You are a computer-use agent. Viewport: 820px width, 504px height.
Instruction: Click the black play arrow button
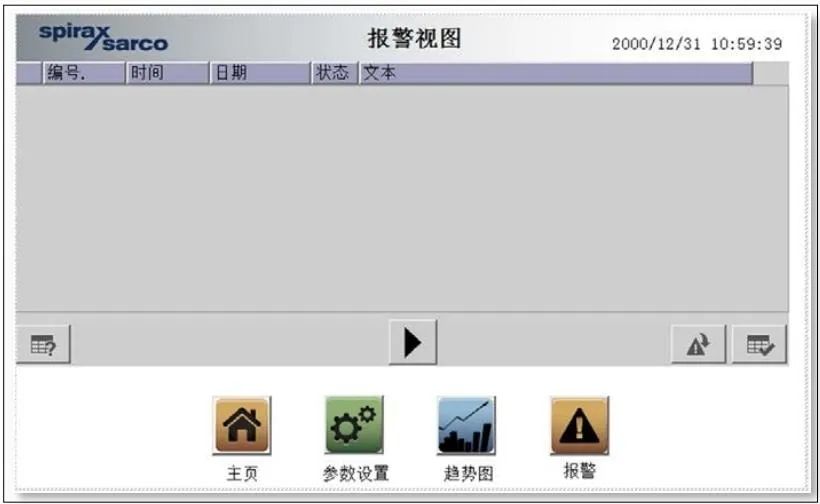coord(413,343)
